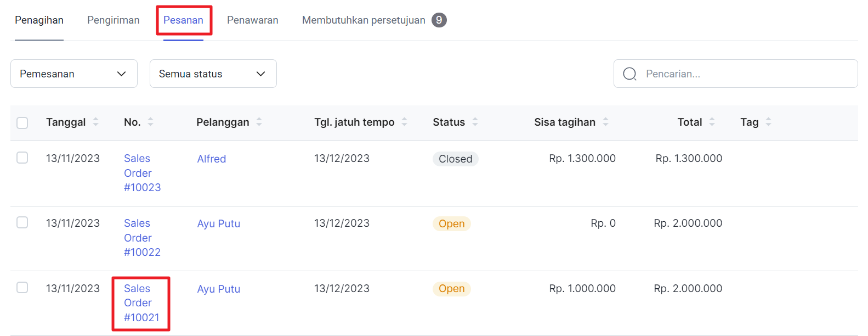
Task: Sort table by Tanggal column arrows
Action: tap(96, 122)
